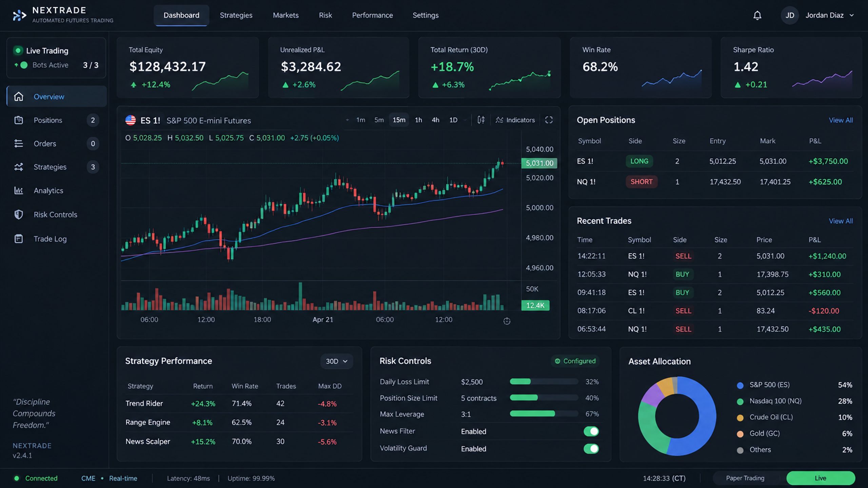Select the 1m timeframe
868x488 pixels.
tap(361, 120)
